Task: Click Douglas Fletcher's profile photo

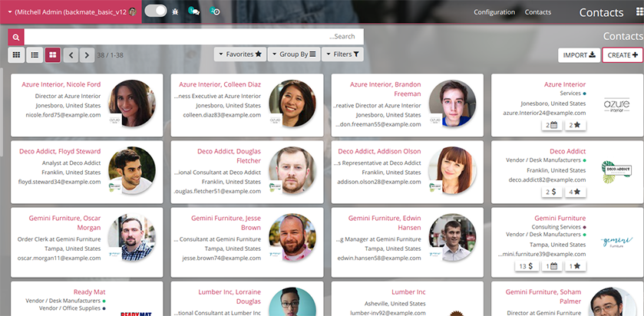Action: pyautogui.click(x=292, y=170)
